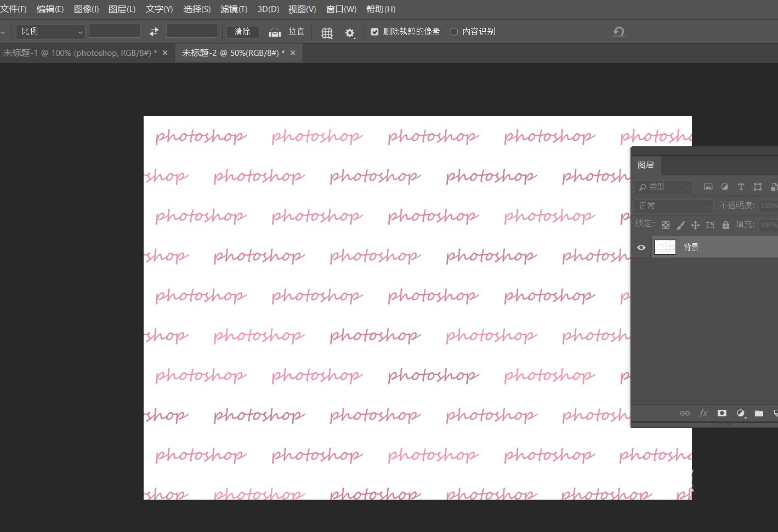Viewport: 778px width, 532px height.
Task: Open the crop overlay grid options
Action: pyautogui.click(x=327, y=33)
